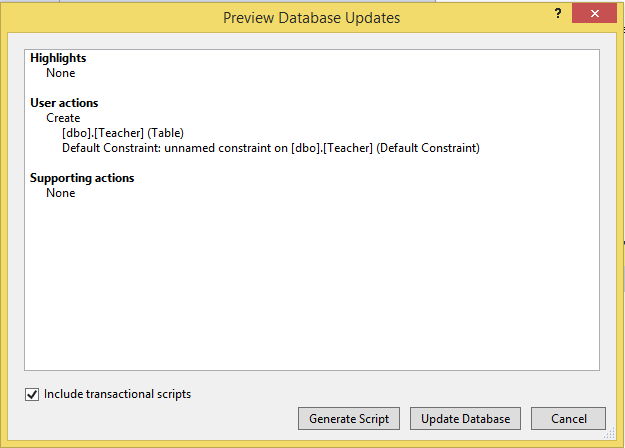Select the Highlights heading
625x448 pixels.
coord(58,58)
